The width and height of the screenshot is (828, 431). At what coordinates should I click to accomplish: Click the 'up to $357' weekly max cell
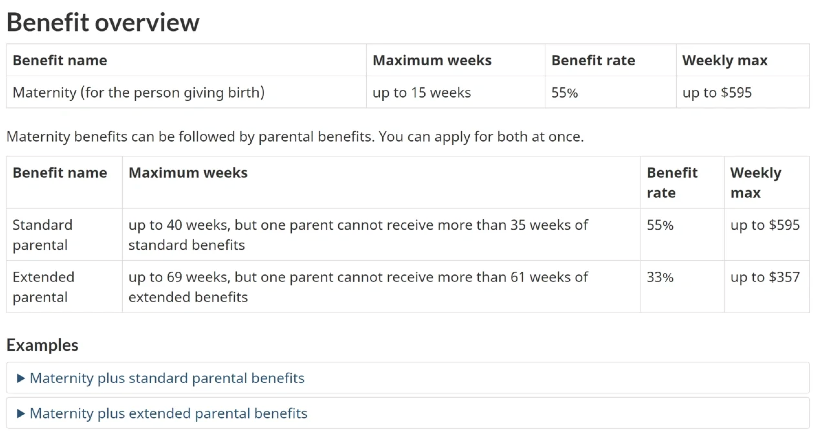765,277
